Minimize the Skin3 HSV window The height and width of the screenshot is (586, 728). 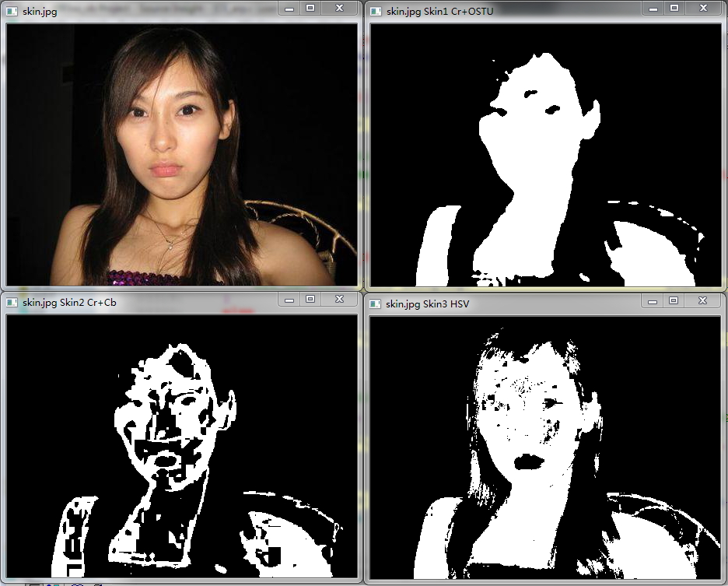[652, 301]
